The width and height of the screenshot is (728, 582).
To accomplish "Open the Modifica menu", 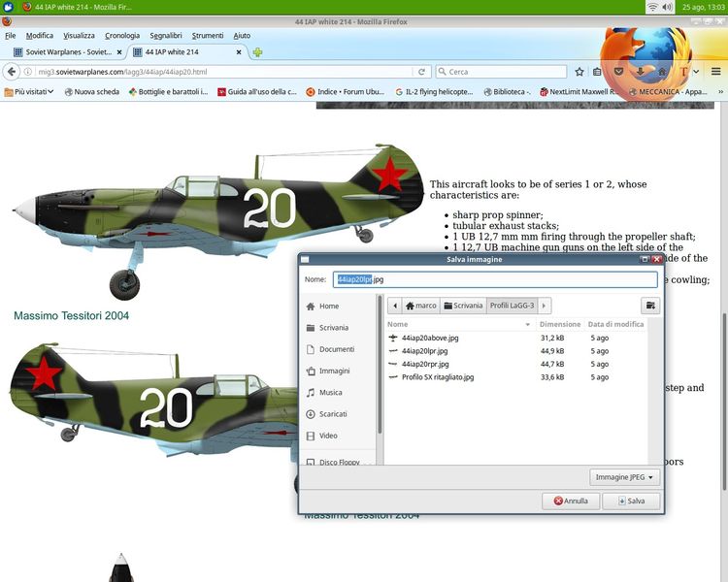I will click(x=40, y=35).
